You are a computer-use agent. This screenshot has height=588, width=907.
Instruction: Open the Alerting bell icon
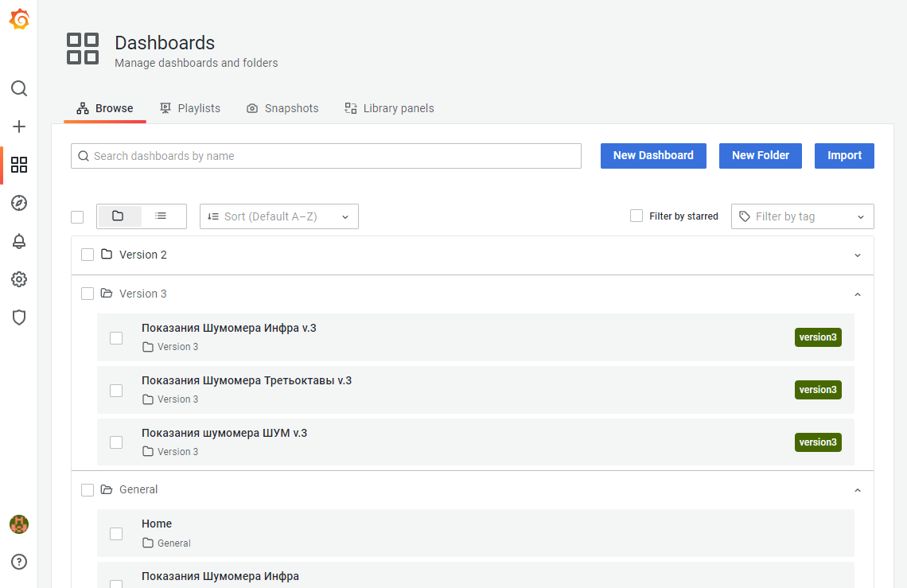(19, 241)
